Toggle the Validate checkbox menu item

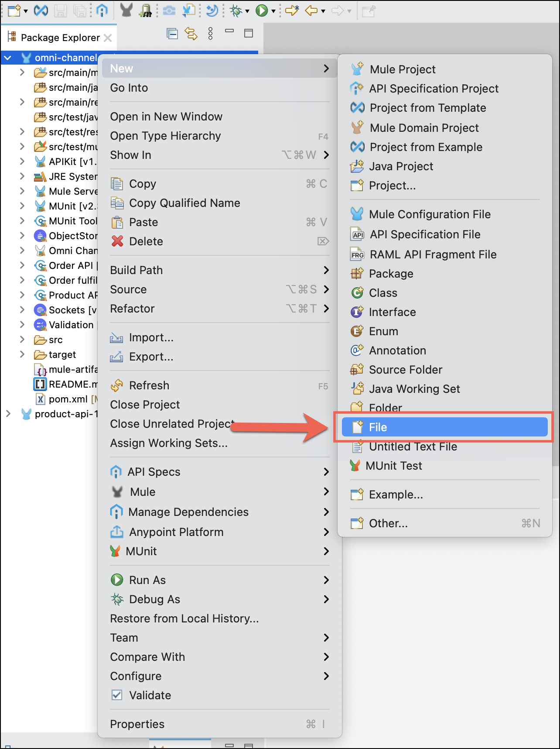(x=150, y=695)
